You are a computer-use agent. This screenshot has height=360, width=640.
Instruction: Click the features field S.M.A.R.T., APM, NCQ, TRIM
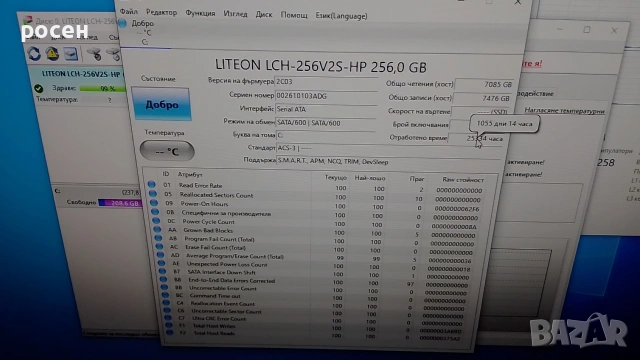388,162
